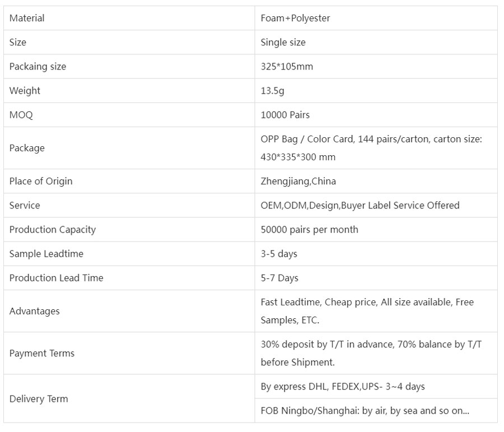
Task: Click the Production Capacity label
Action: (53, 229)
